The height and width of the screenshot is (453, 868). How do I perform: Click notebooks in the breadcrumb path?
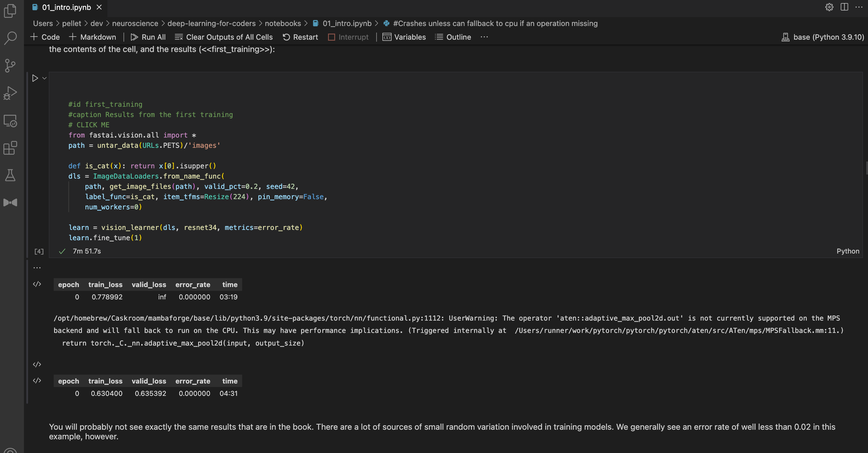pyautogui.click(x=282, y=23)
